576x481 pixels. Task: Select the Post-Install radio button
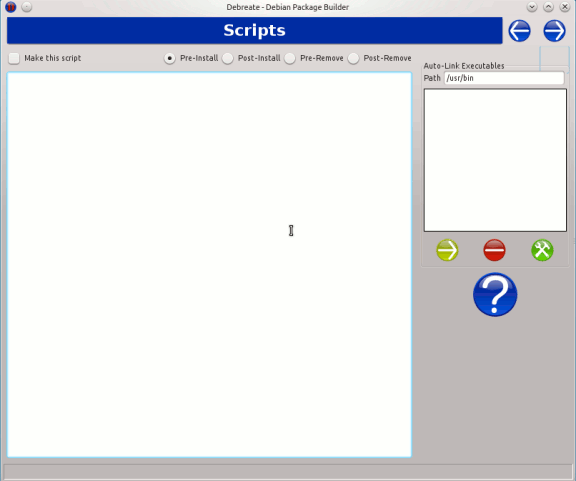click(x=227, y=58)
